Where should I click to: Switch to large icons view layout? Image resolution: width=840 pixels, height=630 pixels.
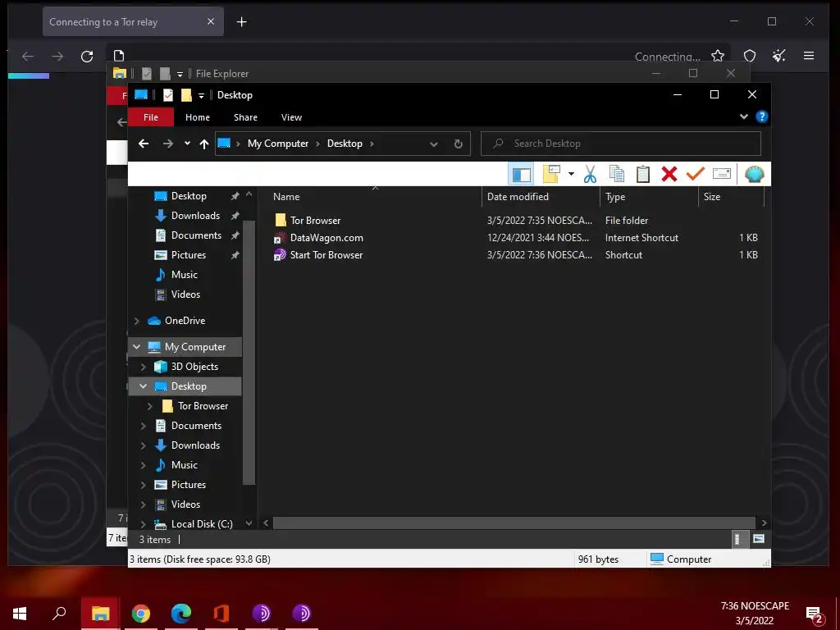tap(759, 539)
